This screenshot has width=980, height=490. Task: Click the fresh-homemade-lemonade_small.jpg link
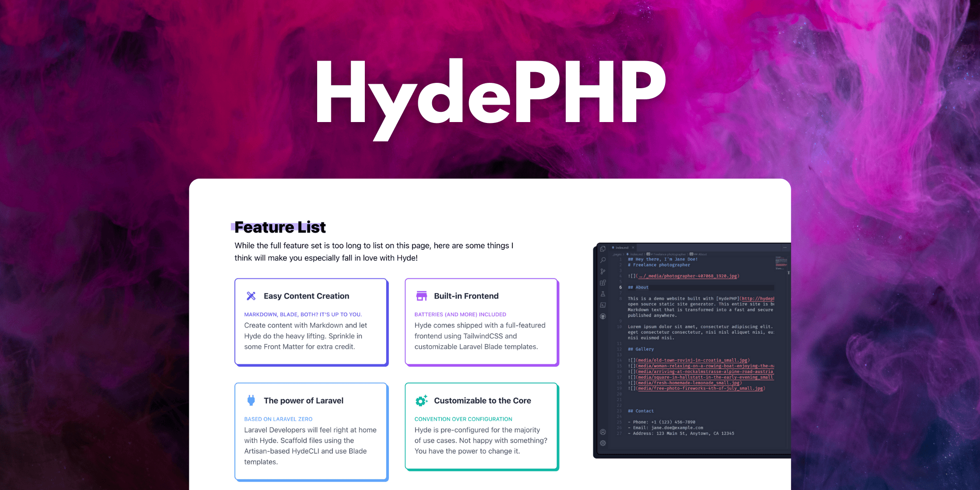(x=689, y=383)
